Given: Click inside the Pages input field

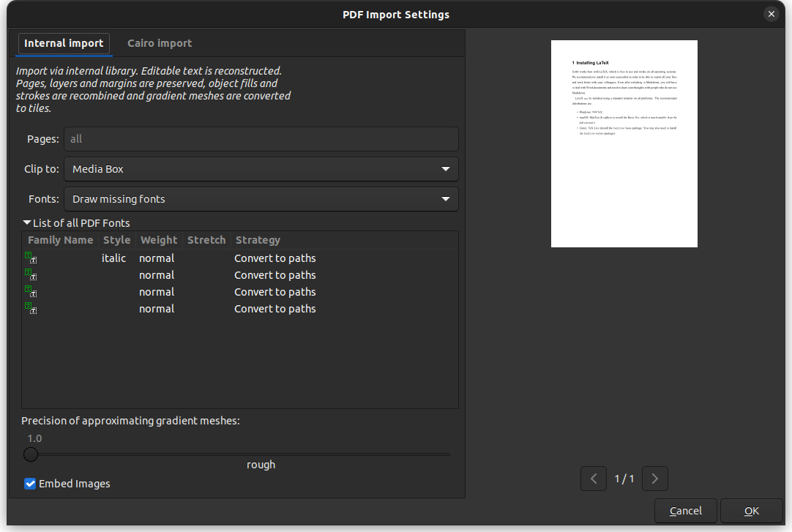Looking at the screenshot, I should click(x=261, y=139).
